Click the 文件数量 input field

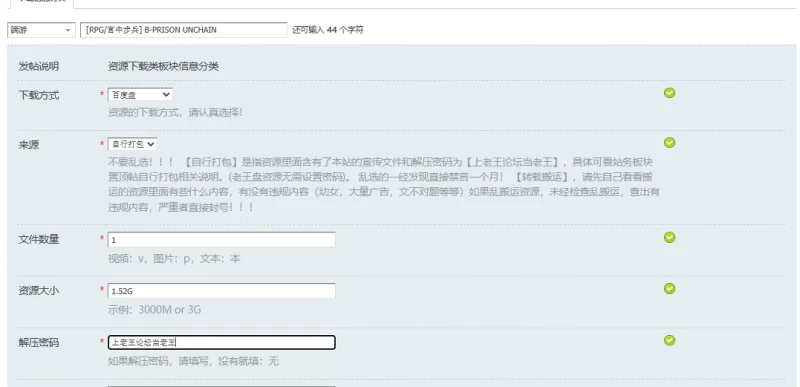(x=221, y=240)
